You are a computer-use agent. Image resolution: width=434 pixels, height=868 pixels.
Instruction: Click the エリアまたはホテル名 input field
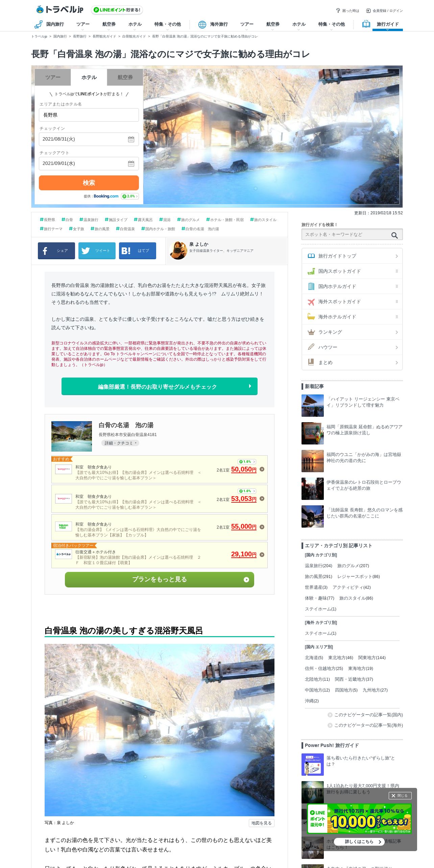[89, 115]
